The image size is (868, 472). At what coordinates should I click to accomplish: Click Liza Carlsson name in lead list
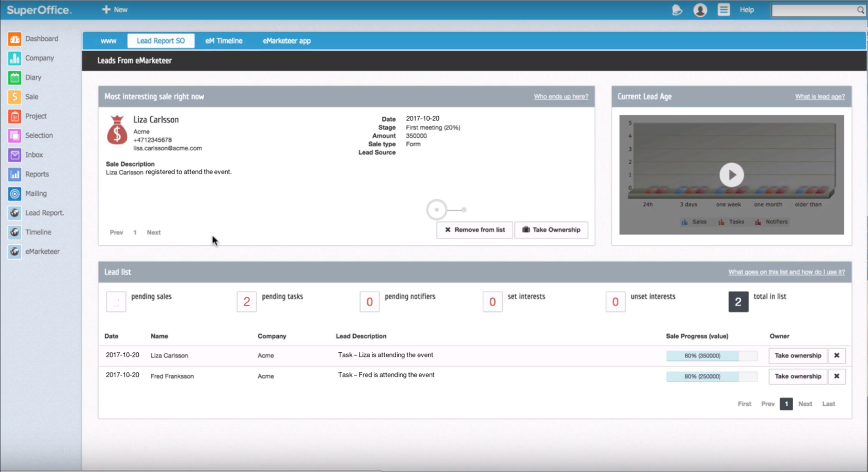pyautogui.click(x=169, y=355)
